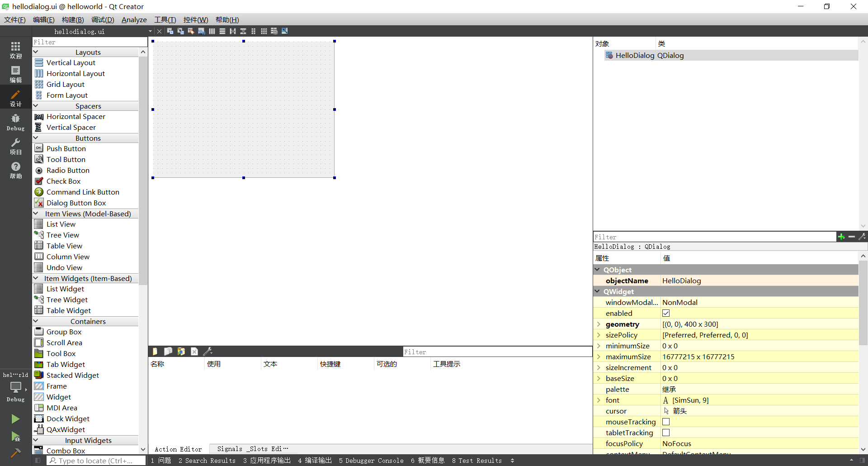The width and height of the screenshot is (868, 466).
Task: Collapse the Containers widget category
Action: pos(36,321)
